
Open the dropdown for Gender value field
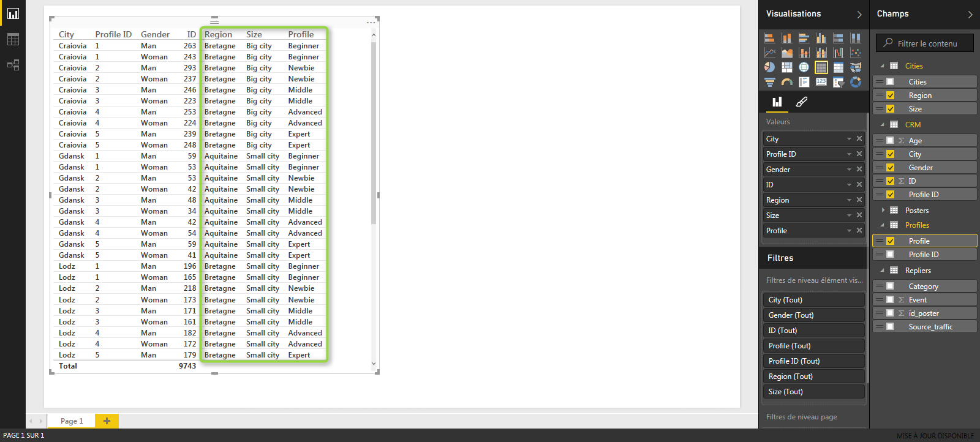tap(849, 170)
